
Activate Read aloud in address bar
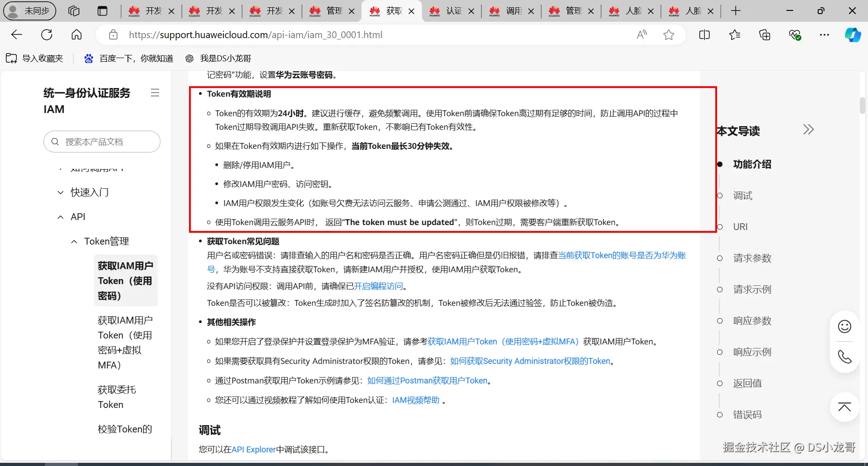click(642, 35)
